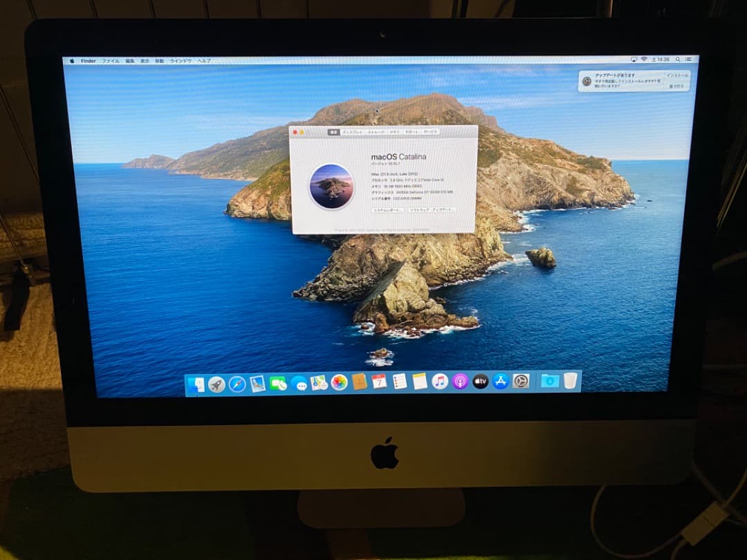Launch Launchpad from the Dock

(x=217, y=382)
